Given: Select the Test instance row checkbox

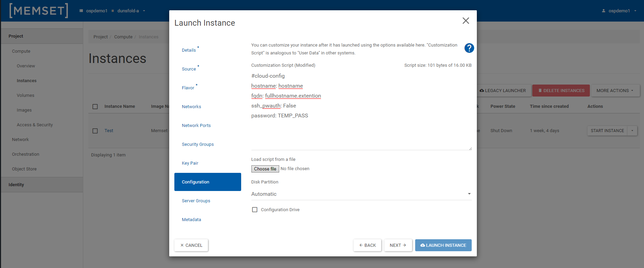Looking at the screenshot, I should tap(95, 131).
